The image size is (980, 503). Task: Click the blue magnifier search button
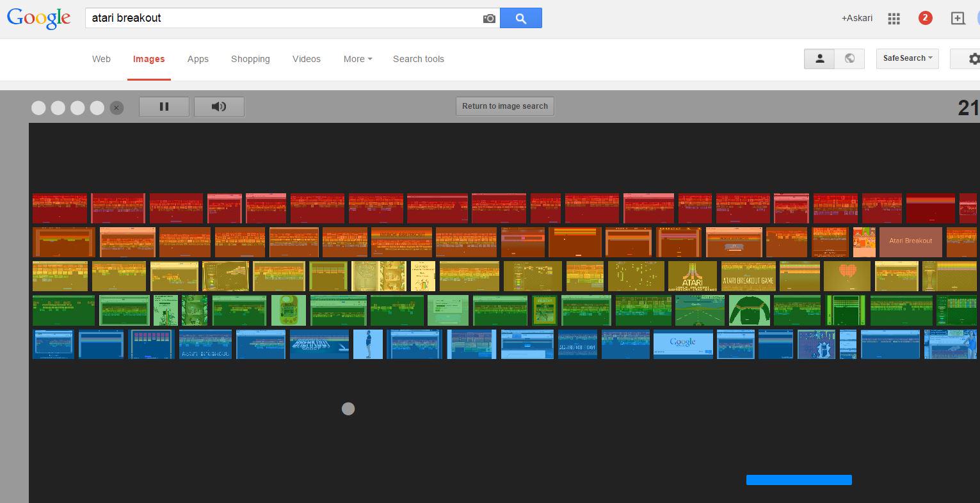coord(521,18)
